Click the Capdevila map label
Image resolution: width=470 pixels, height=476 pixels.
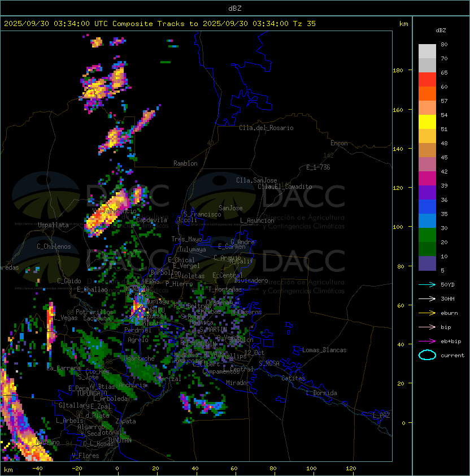[x=151, y=220]
